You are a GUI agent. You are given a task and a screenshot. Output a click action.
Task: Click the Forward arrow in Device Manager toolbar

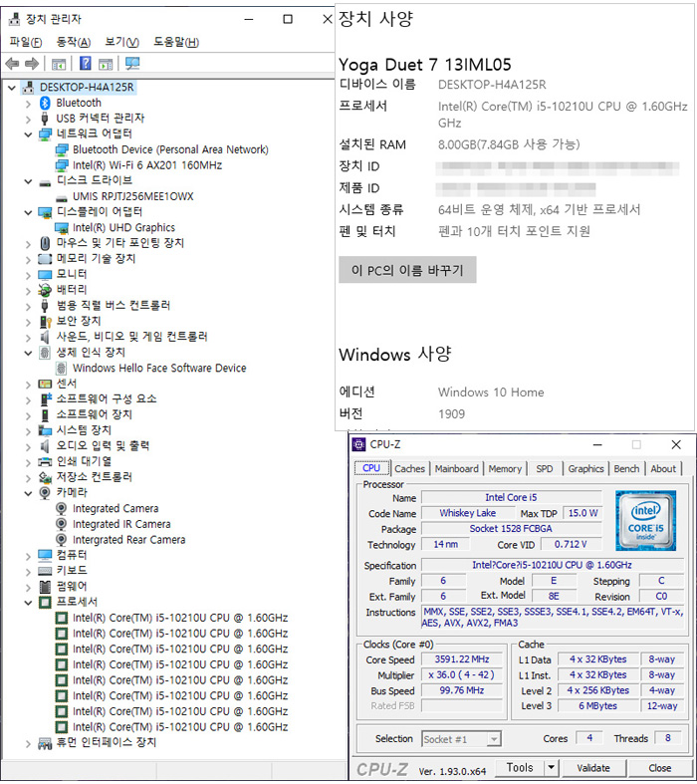(x=32, y=64)
